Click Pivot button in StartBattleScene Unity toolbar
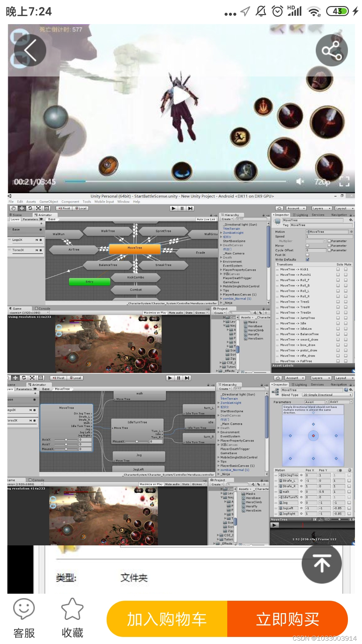 64,208
